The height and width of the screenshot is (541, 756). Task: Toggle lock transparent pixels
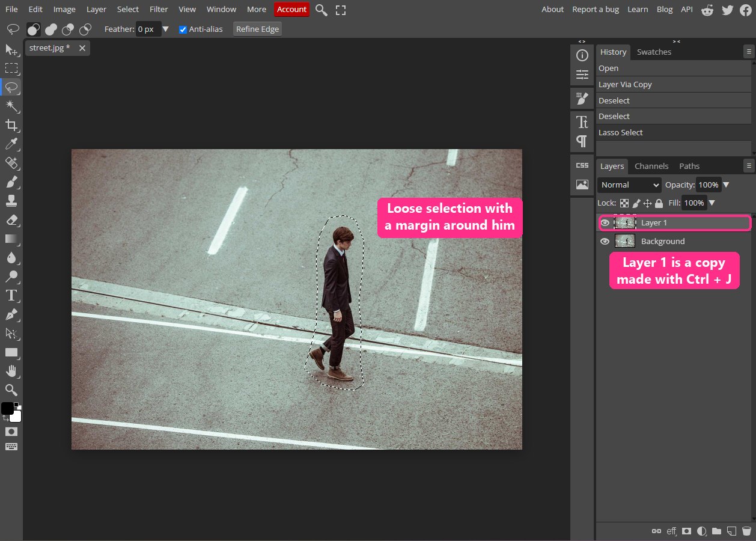point(624,203)
